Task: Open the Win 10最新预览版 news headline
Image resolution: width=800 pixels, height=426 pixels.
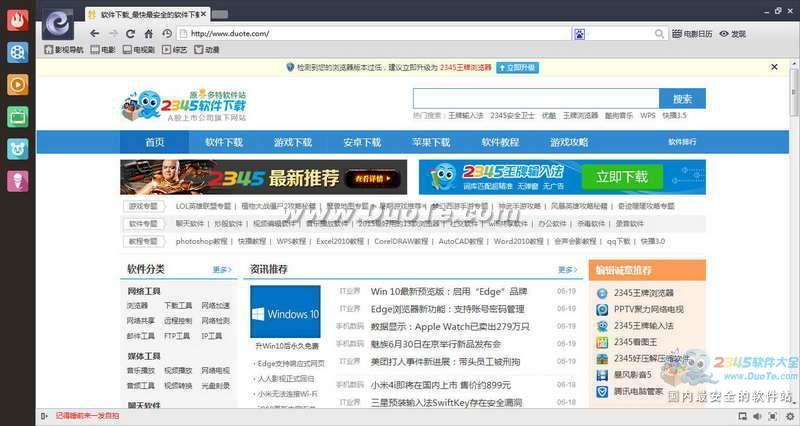Action: (448, 291)
